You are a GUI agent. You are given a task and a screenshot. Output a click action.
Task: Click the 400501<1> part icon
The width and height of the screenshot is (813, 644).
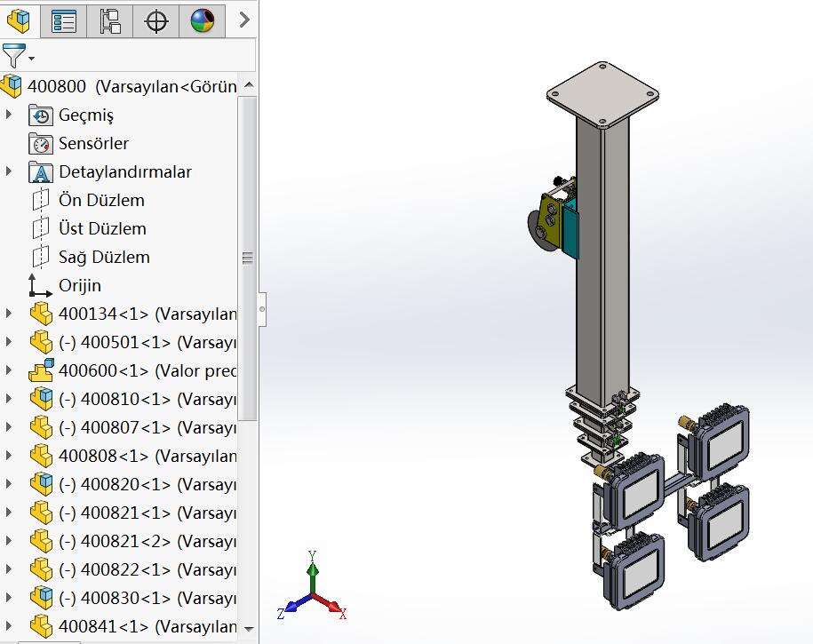pos(41,342)
